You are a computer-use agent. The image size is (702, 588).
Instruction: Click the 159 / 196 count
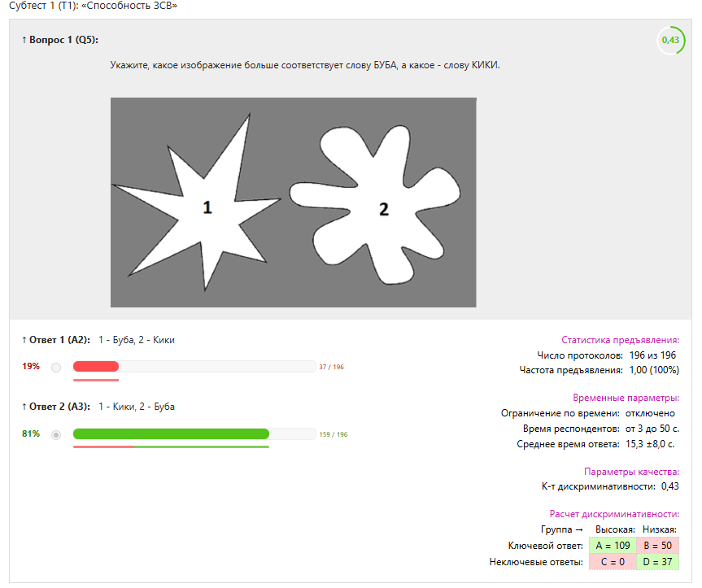(x=333, y=434)
